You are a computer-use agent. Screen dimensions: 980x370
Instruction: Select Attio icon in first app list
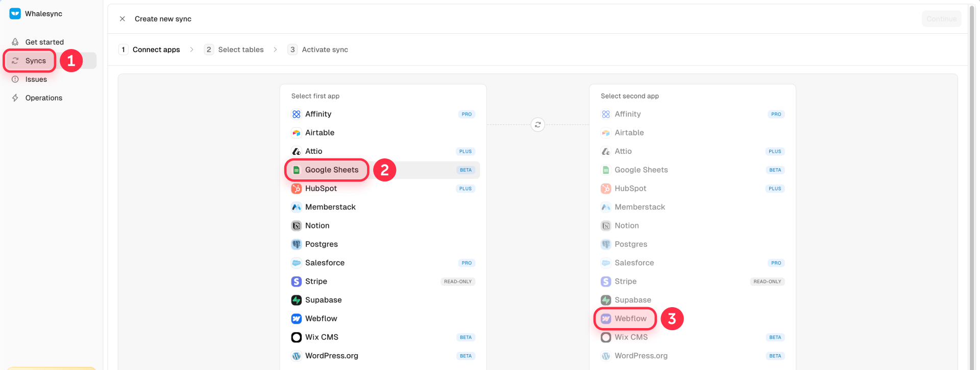point(297,151)
